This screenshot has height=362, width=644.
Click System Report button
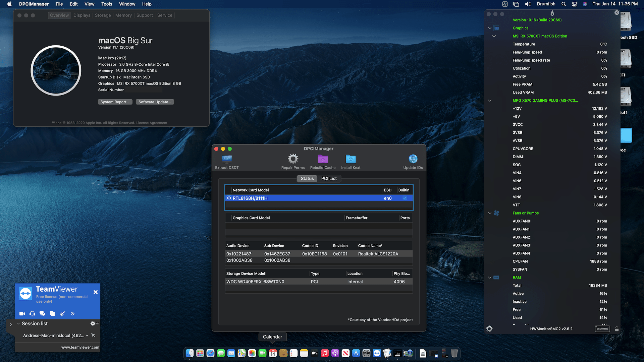point(115,102)
